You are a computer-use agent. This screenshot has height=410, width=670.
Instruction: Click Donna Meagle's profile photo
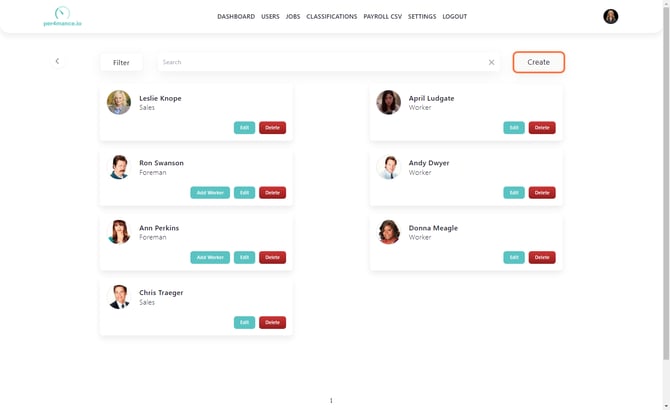[388, 232]
